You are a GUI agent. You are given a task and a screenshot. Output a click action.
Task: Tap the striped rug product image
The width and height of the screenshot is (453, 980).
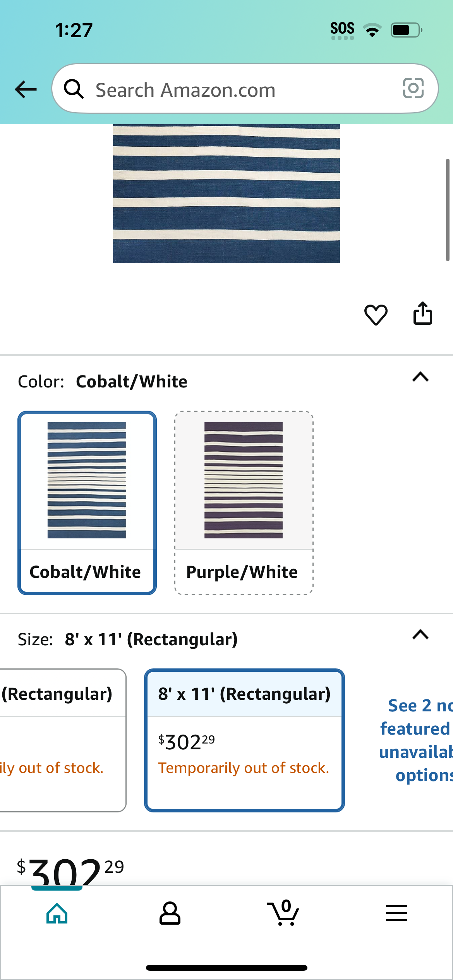click(x=226, y=194)
